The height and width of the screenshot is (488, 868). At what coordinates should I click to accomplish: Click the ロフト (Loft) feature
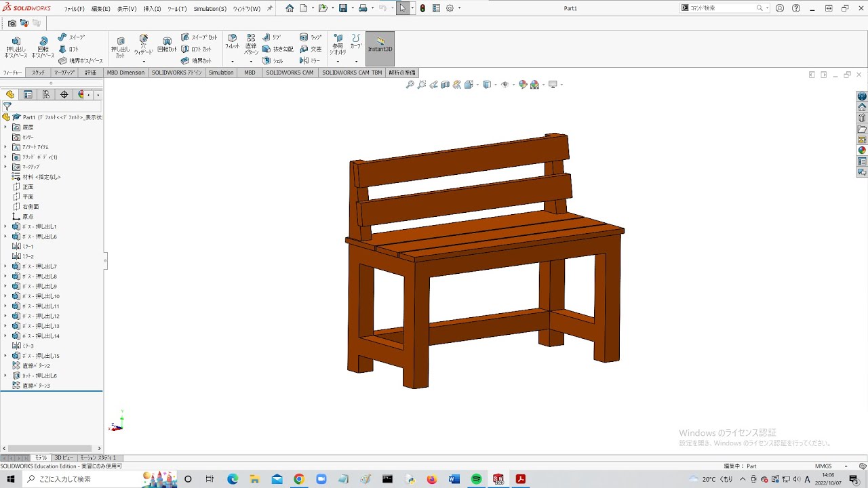point(69,49)
